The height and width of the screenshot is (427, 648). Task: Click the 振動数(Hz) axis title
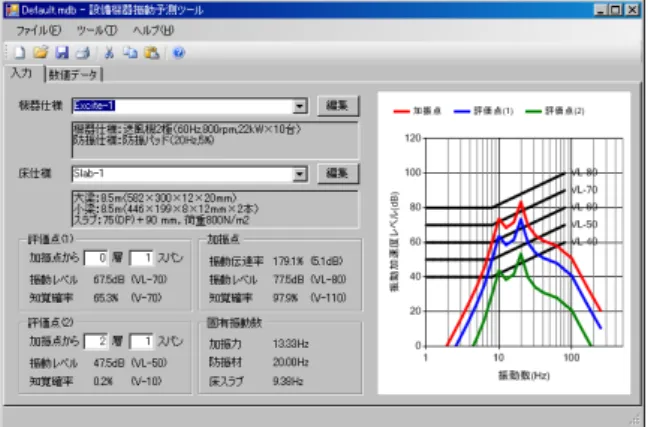524,375
